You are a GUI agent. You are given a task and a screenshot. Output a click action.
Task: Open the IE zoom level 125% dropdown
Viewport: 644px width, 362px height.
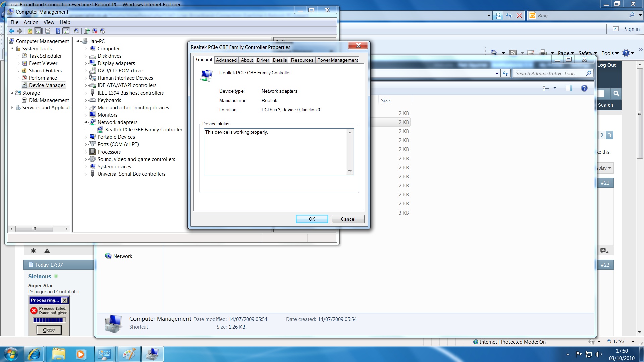(x=633, y=342)
